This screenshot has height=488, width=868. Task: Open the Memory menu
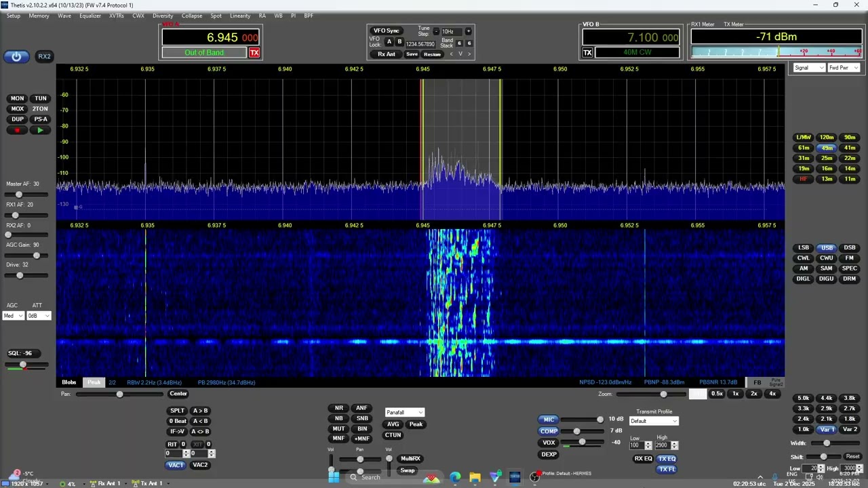coord(39,16)
